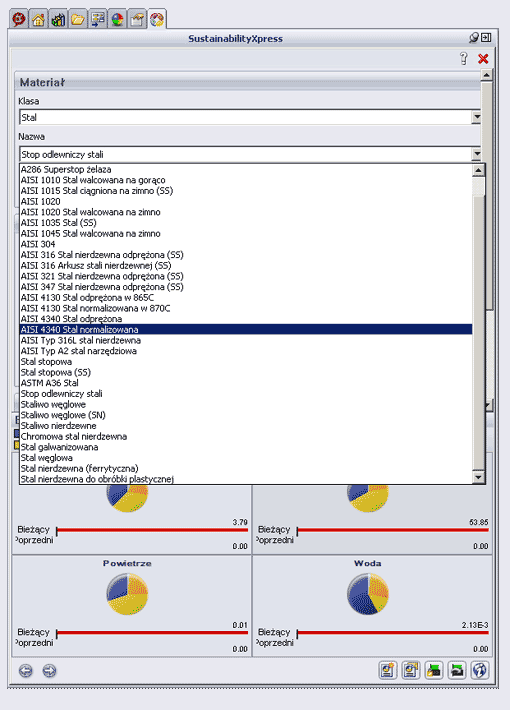Select 'Stal stopowa' without (SS)
The image size is (510, 710).
pos(246,362)
